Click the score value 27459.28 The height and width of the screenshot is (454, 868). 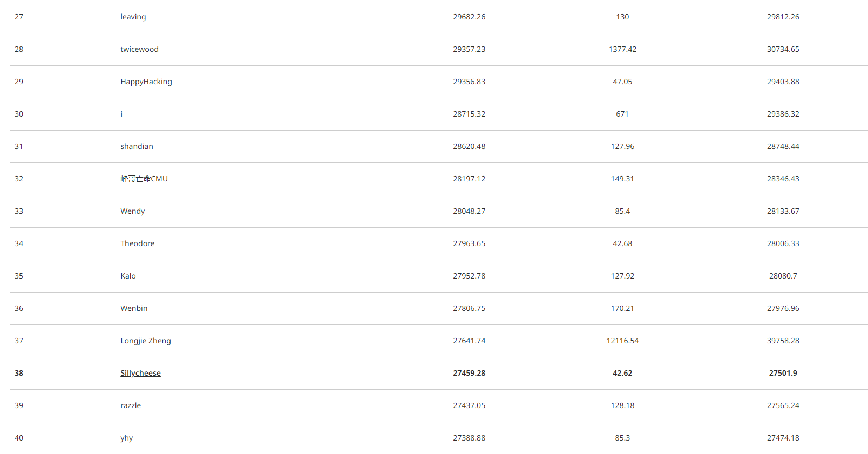point(469,373)
